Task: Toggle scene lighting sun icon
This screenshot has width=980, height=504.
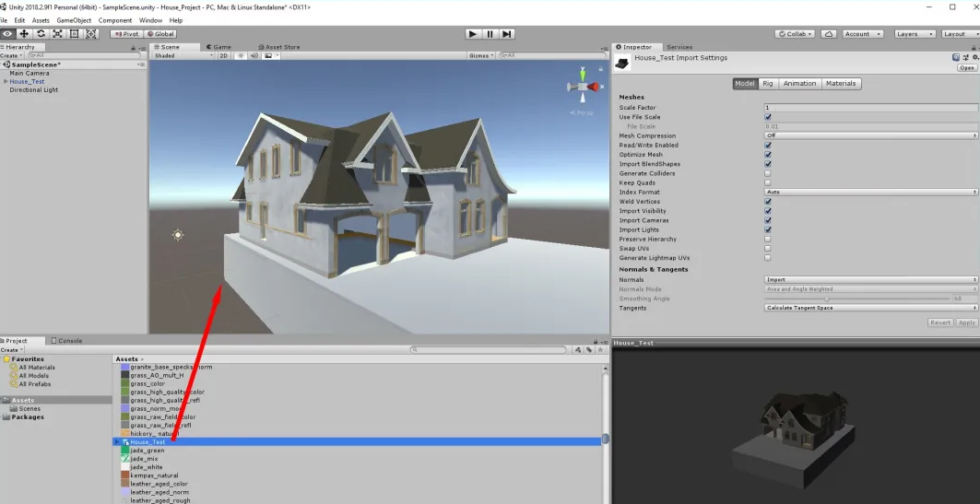Action: pos(241,55)
